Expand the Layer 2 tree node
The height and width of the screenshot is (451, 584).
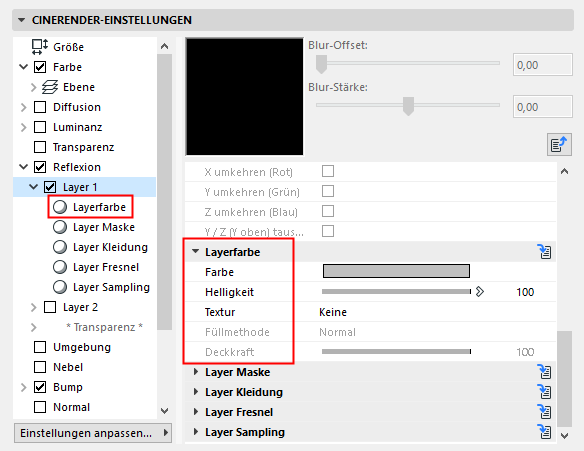[x=34, y=307]
